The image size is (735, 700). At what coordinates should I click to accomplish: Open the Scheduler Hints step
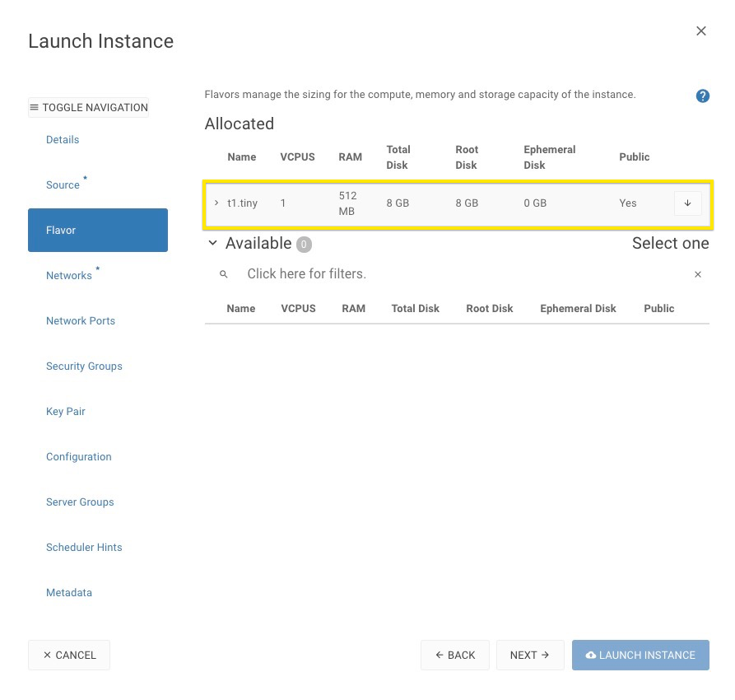point(84,548)
